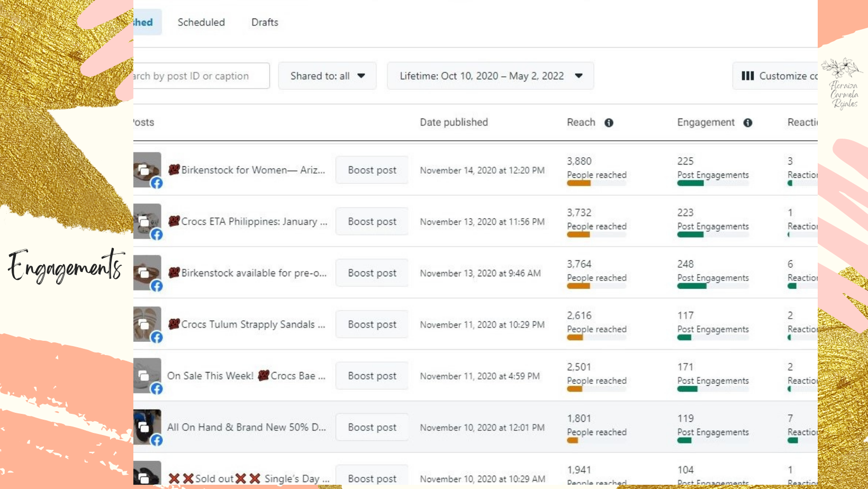Click date November 14, 2020 at 12:20 PM
Viewport: 868px width, 489px height.
[482, 170]
